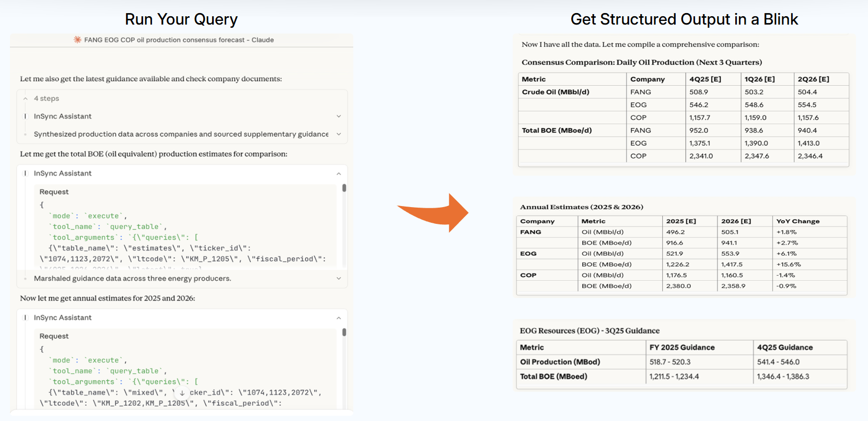Screen dimensions: 868x421
Task: Click 'Now let me get annual estimates for 2025 and 2026:' text
Action: pos(107,299)
